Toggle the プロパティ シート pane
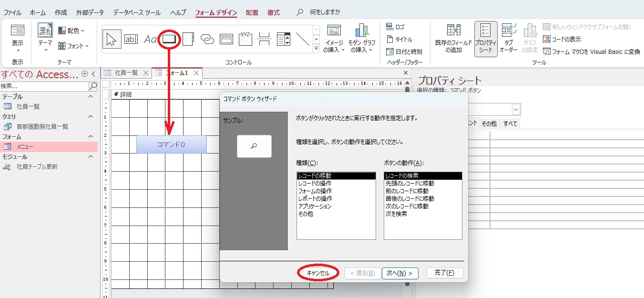Viewport: 644px width, 298px height. (x=485, y=38)
